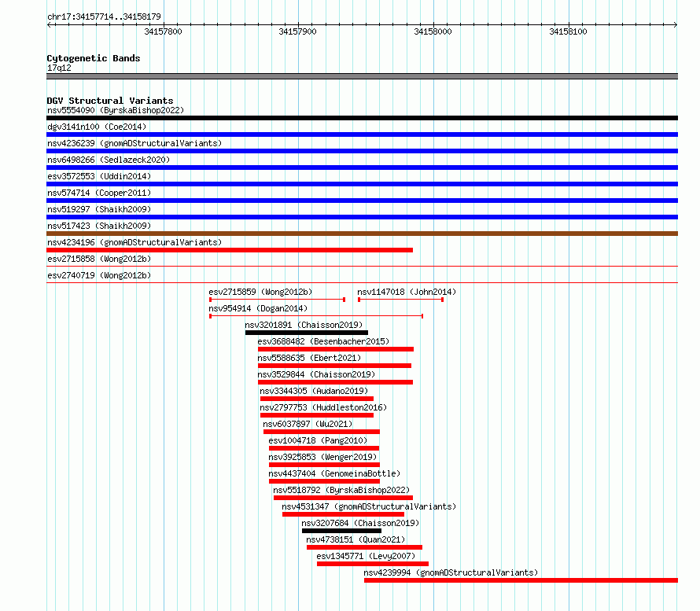This screenshot has width=700, height=611.
Task: Click the brown nsv517423 variant bar
Action: coord(362,234)
